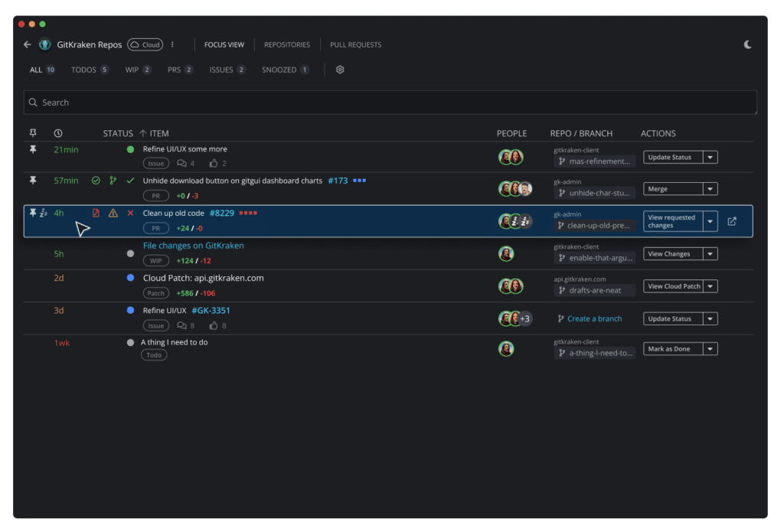The width and height of the screenshot is (784, 532).
Task: Open the workspace three-dot options menu
Action: [x=172, y=44]
